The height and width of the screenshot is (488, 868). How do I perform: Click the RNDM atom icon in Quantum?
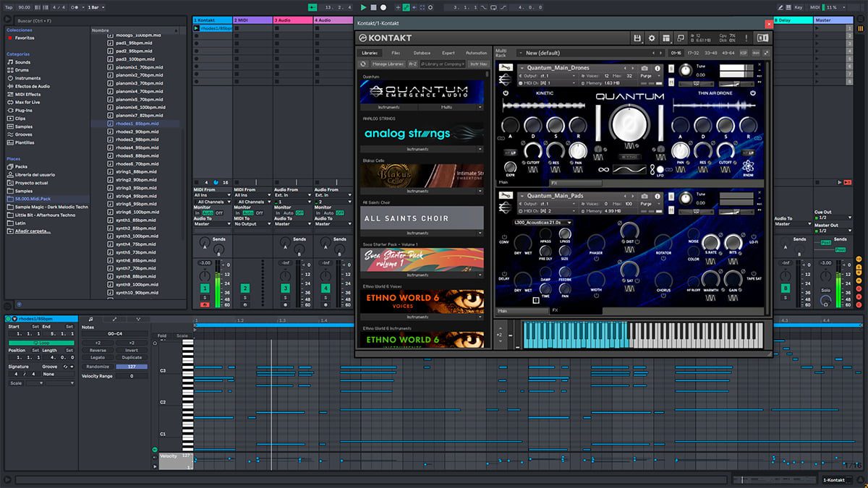pyautogui.click(x=747, y=167)
